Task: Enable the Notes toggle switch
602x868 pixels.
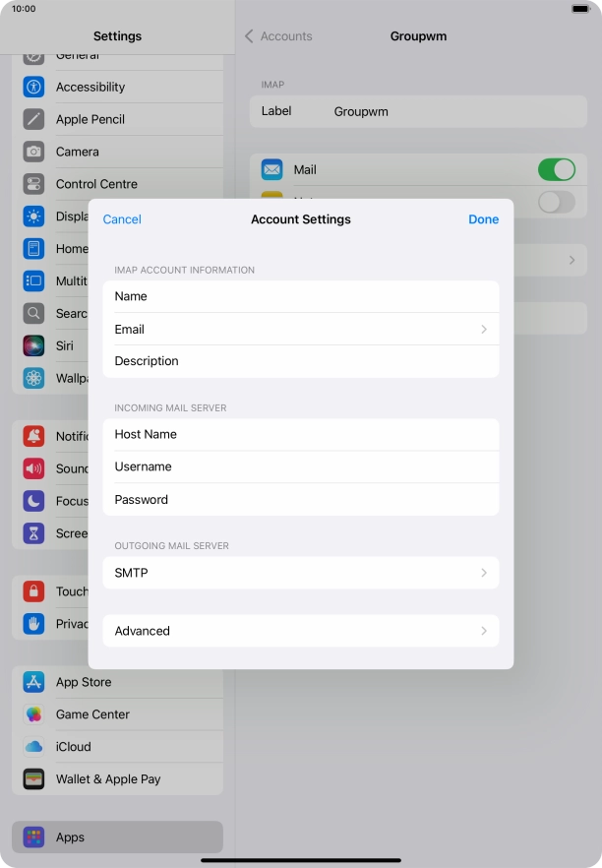Action: [556, 202]
